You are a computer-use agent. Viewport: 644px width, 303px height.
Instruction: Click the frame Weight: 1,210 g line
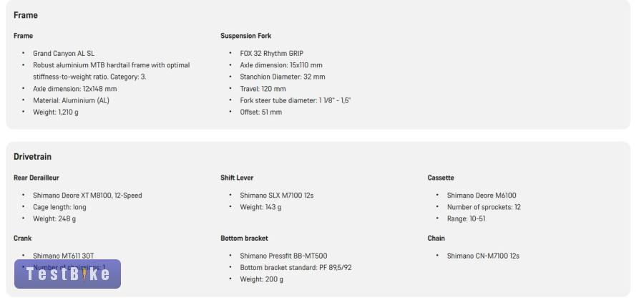click(x=56, y=112)
